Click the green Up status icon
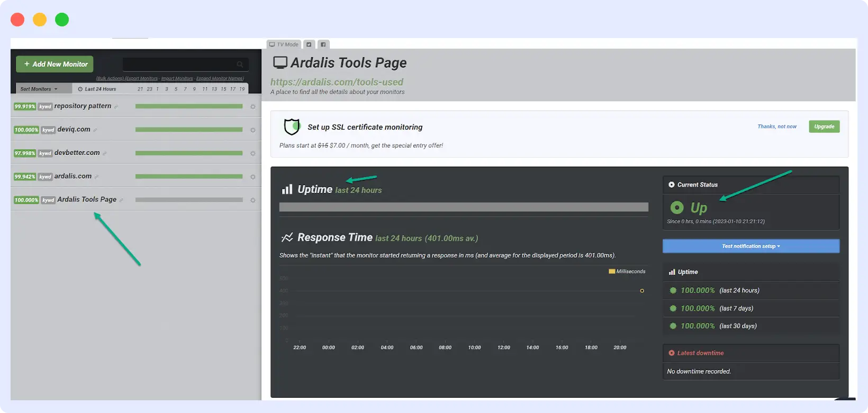The image size is (868, 413). point(677,207)
